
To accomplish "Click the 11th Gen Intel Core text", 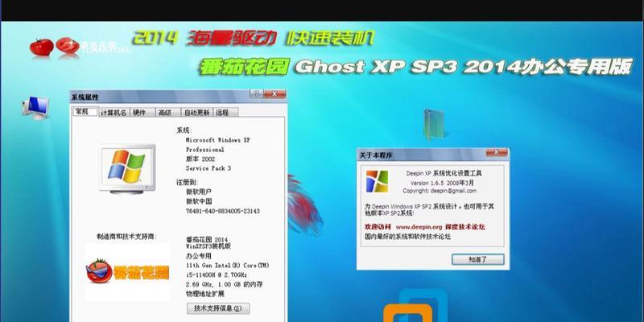I will pyautogui.click(x=228, y=266).
